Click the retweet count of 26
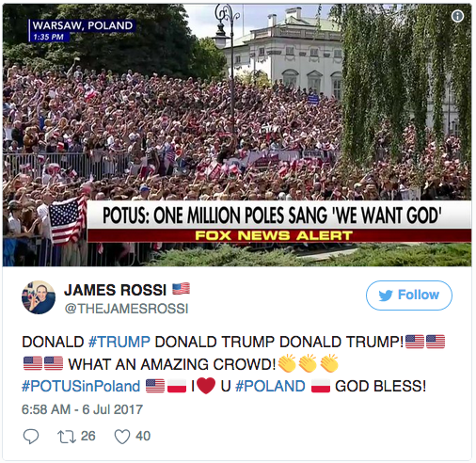This screenshot has width=476, height=463. click(x=88, y=436)
